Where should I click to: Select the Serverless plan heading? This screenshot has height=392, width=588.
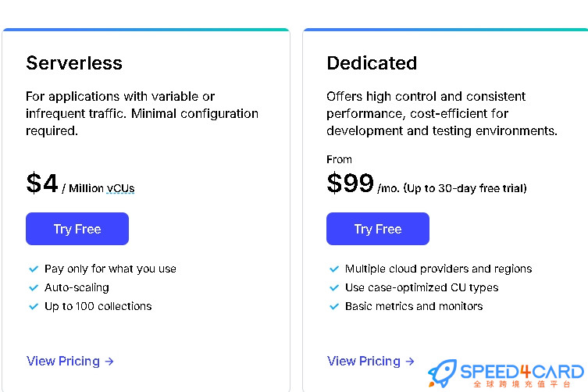click(x=74, y=62)
